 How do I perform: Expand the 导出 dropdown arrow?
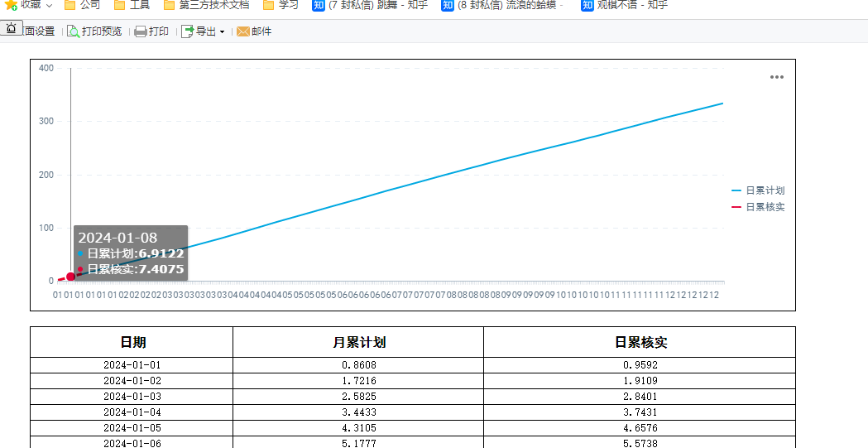(x=222, y=32)
